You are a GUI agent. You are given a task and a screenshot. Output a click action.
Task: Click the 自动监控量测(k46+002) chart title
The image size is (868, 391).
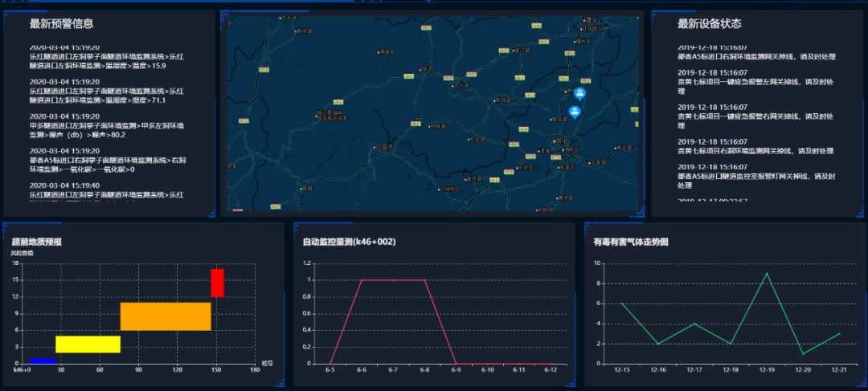pyautogui.click(x=349, y=242)
